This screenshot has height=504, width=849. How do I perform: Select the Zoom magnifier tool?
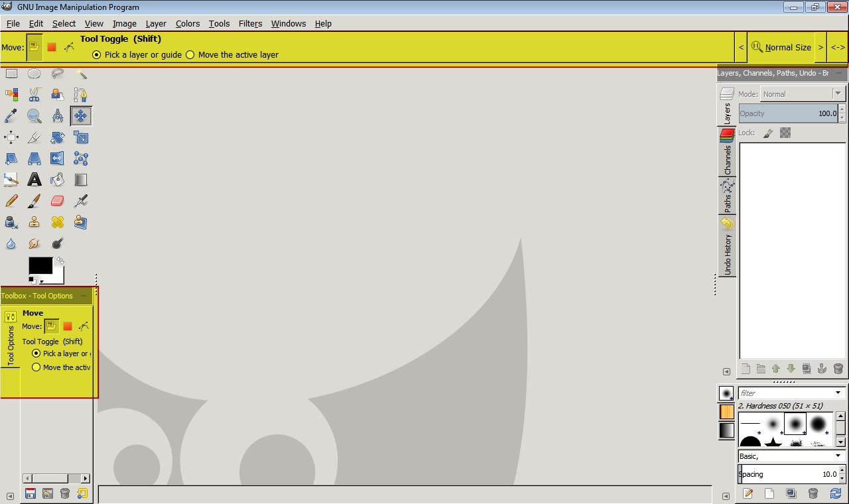[34, 116]
